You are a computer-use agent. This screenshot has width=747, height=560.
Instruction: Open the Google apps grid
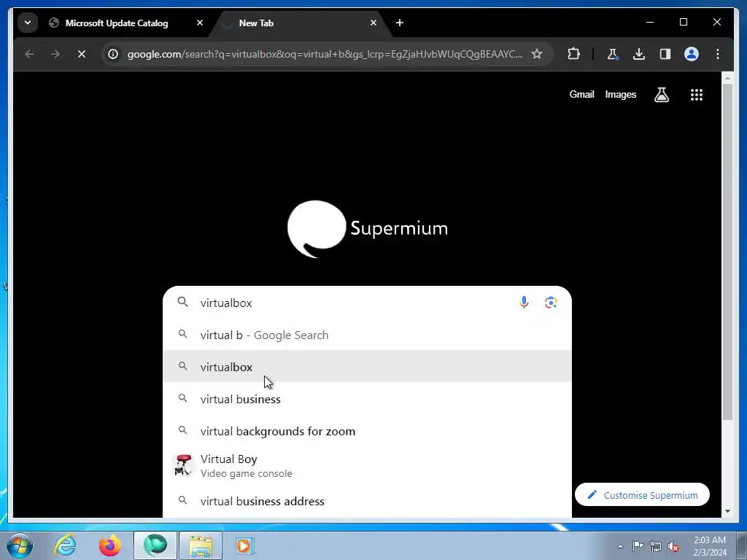pyautogui.click(x=697, y=94)
